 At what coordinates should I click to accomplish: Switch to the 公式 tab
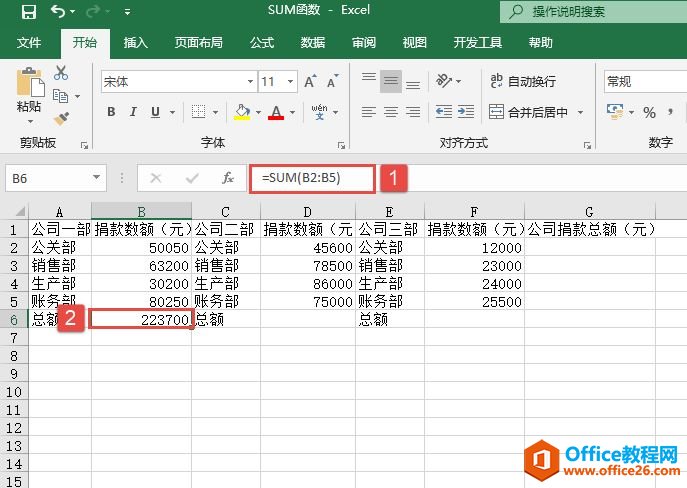pos(262,42)
